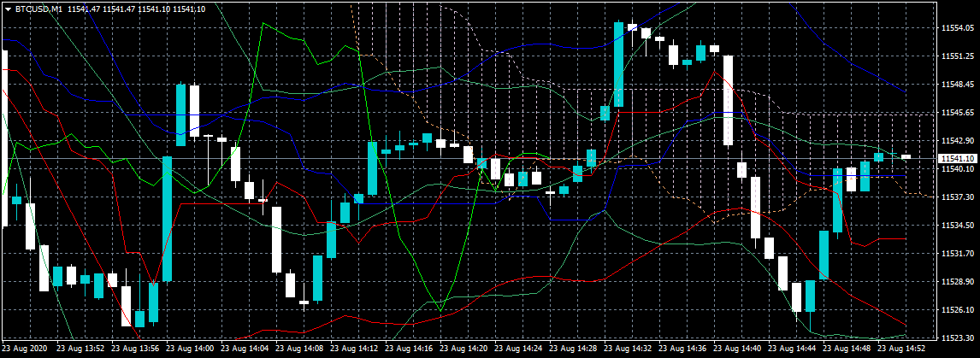980x358 pixels.
Task: Click the 23 Aug 14:44 time label
Action: tap(791, 348)
